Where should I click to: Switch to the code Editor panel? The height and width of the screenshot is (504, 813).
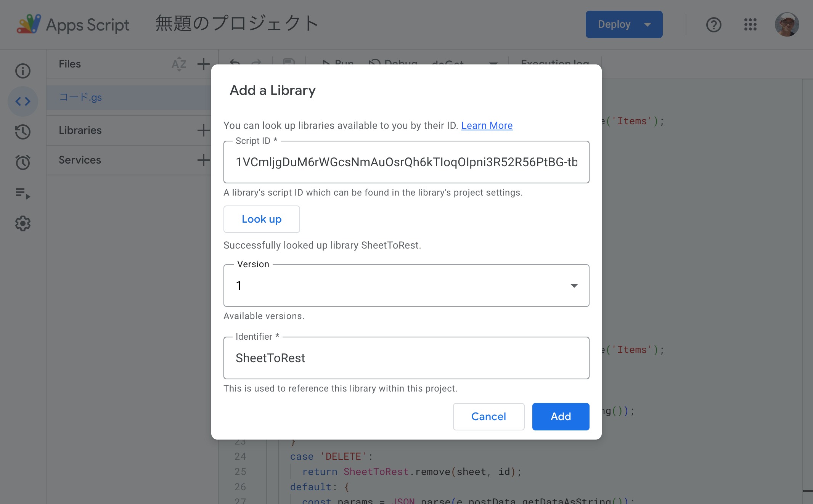[x=22, y=101]
